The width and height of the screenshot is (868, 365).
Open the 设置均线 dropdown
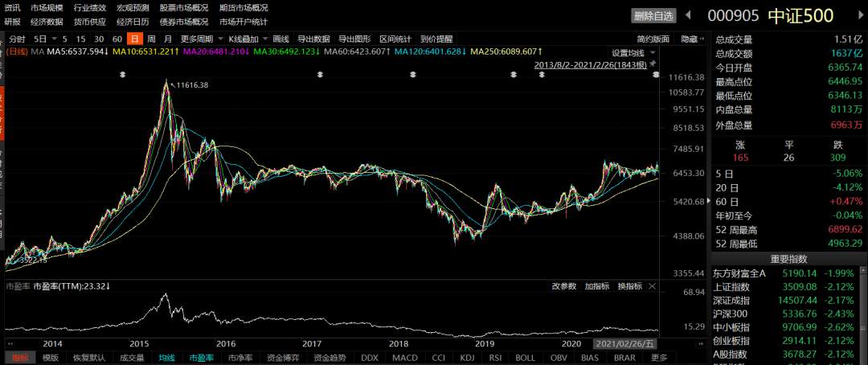(x=633, y=53)
